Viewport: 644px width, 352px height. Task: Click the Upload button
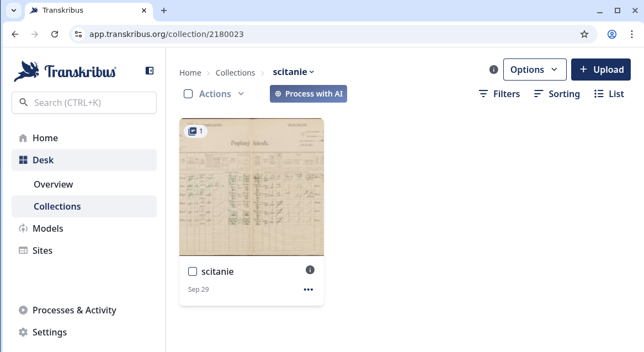(x=600, y=70)
